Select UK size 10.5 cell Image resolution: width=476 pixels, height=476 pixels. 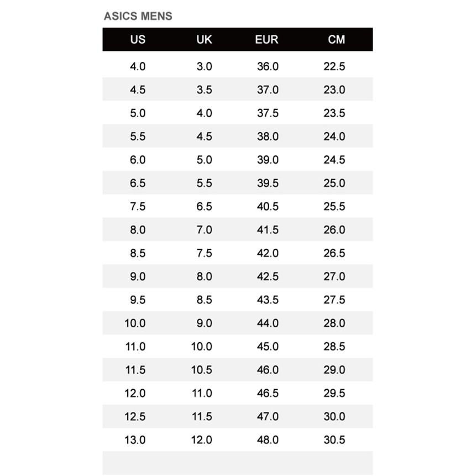click(x=202, y=370)
